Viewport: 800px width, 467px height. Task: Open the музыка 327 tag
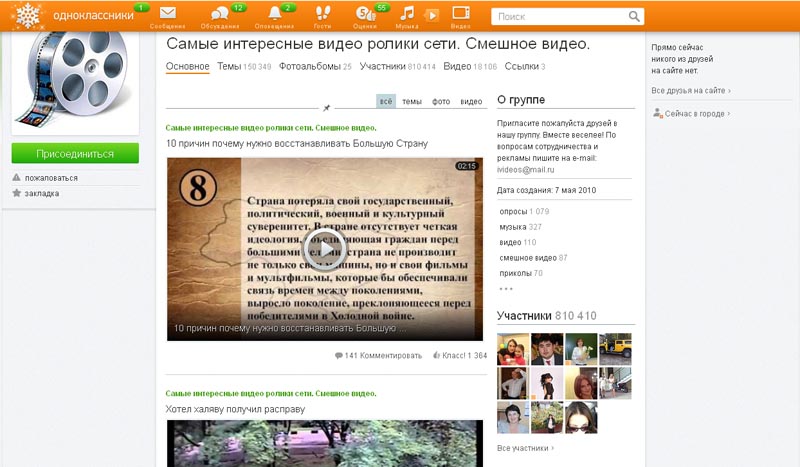pyautogui.click(x=520, y=227)
